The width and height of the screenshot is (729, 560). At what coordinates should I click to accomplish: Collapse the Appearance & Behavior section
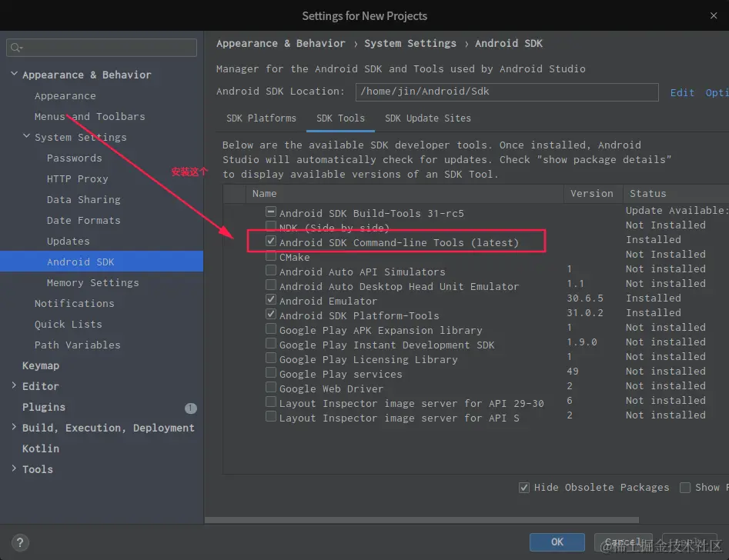pos(14,75)
